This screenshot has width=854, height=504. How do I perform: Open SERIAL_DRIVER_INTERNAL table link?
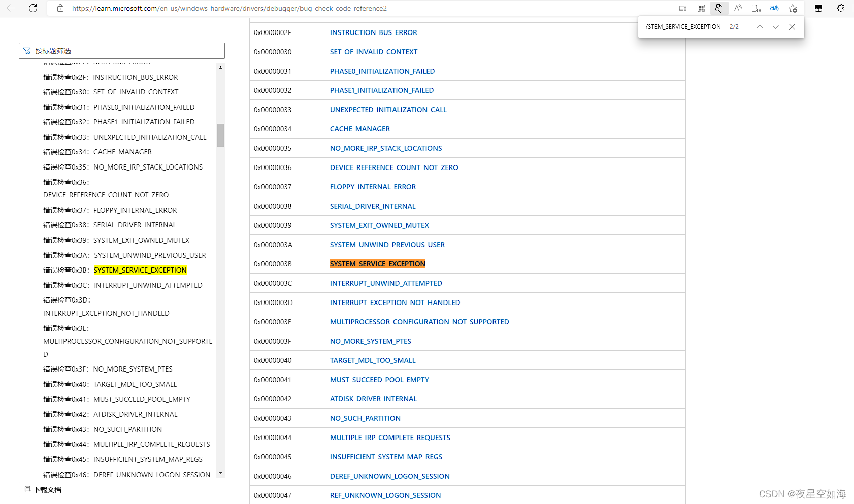pyautogui.click(x=373, y=206)
